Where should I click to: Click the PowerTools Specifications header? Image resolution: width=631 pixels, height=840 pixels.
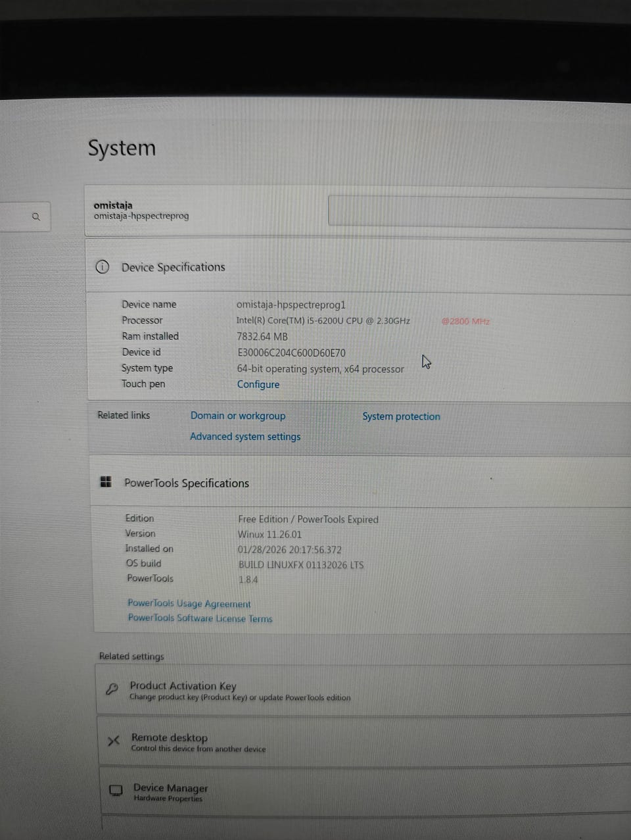[187, 483]
